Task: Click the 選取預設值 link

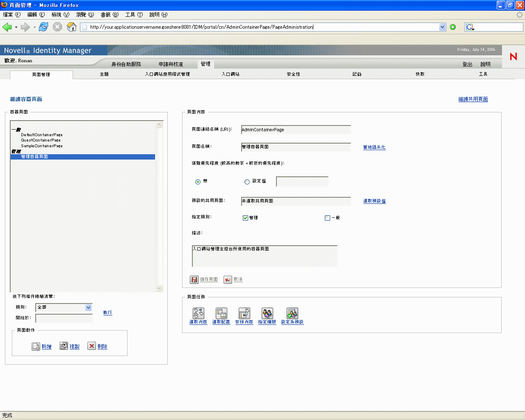Action: coord(374,201)
